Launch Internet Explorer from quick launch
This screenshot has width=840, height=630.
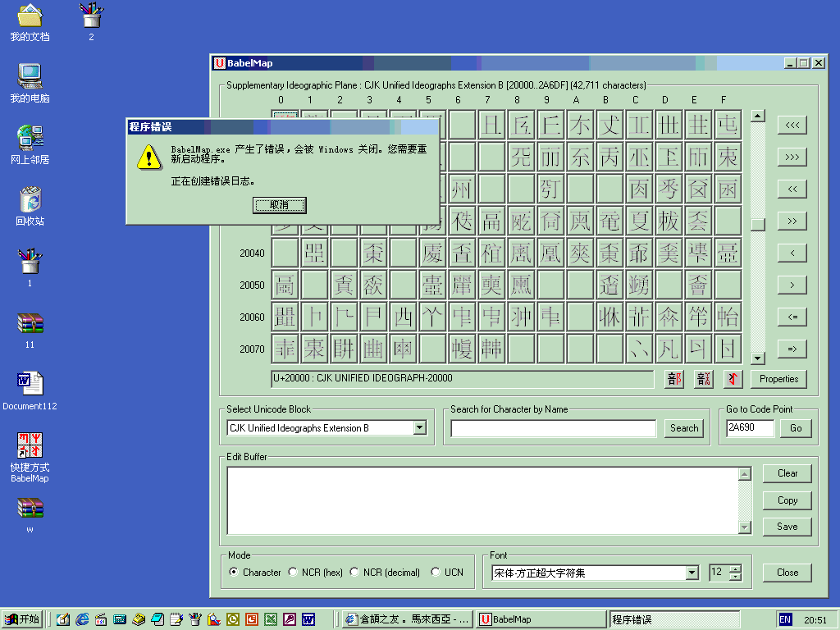(82, 619)
